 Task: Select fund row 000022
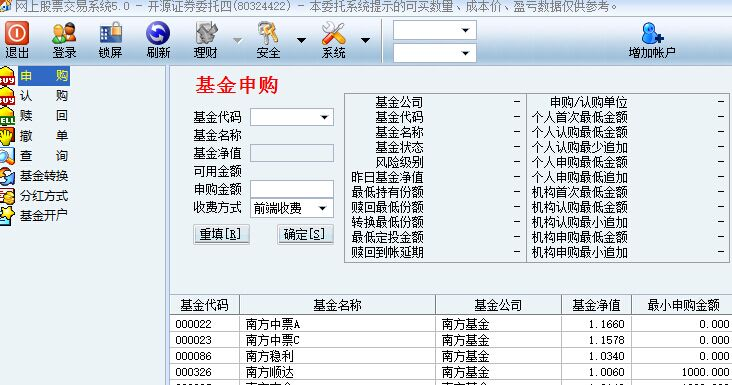(x=451, y=324)
